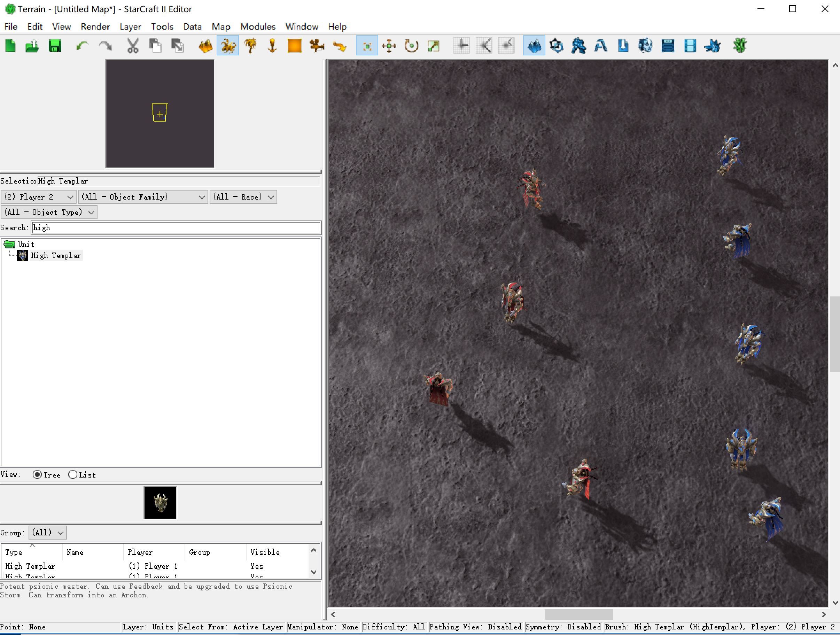
Task: Sort placed units by Player column
Action: (x=154, y=552)
